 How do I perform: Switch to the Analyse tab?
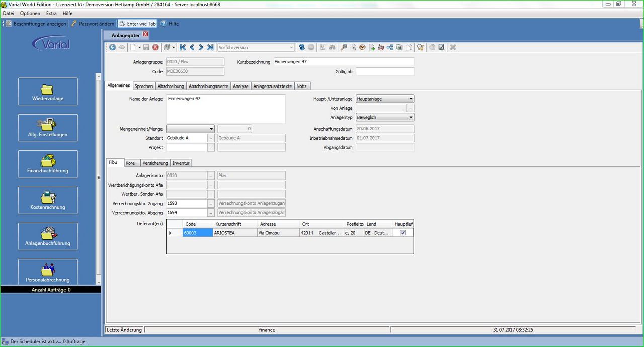240,86
